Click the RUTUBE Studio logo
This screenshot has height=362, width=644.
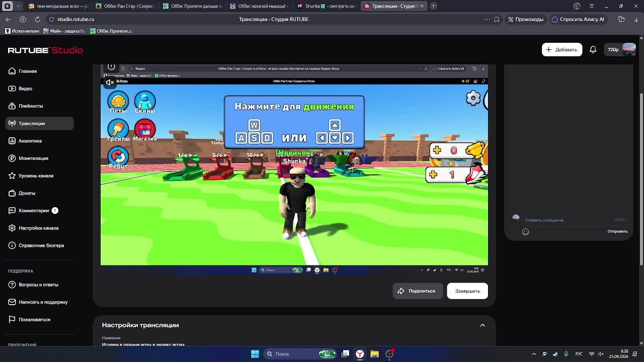click(45, 50)
